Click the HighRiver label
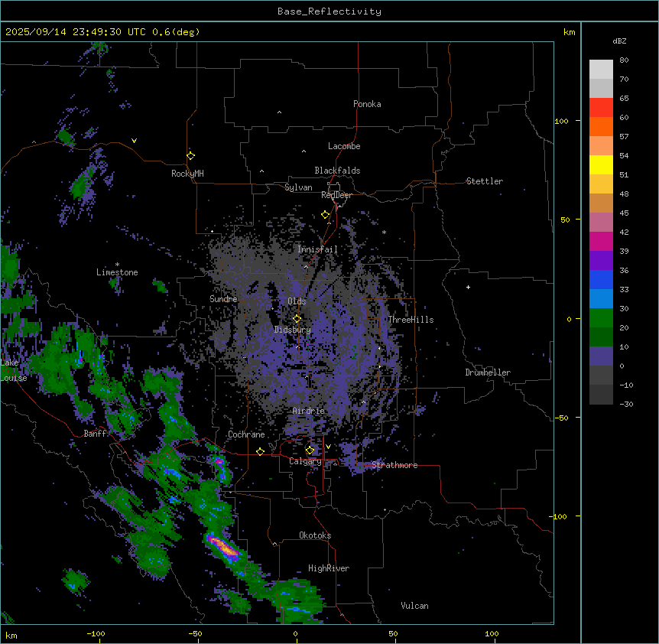 (329, 568)
